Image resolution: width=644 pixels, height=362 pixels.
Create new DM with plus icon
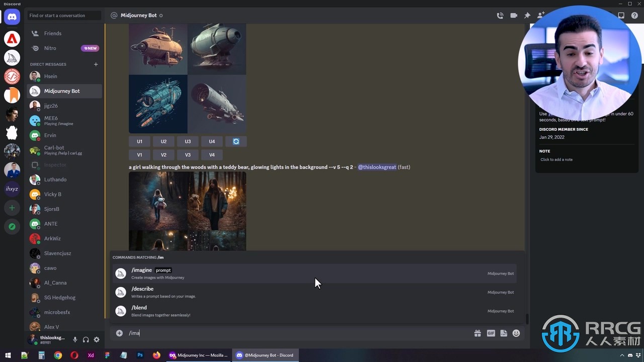click(96, 64)
